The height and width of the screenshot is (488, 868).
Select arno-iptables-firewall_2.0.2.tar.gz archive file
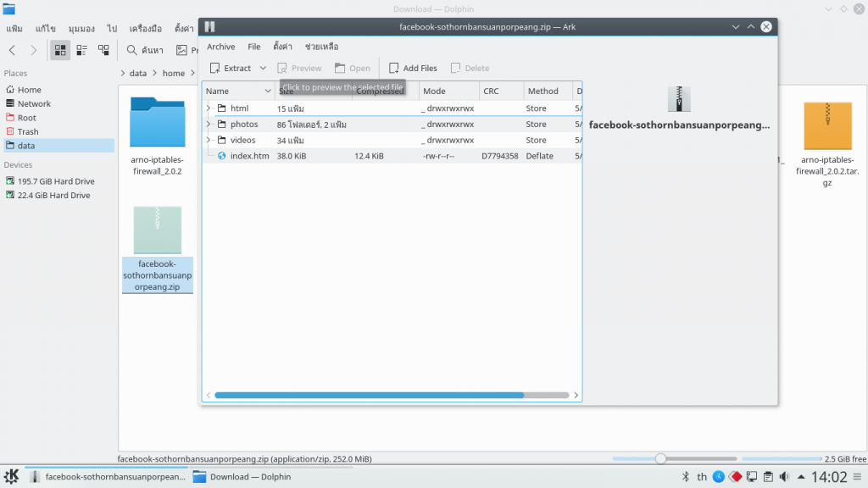coord(827,145)
